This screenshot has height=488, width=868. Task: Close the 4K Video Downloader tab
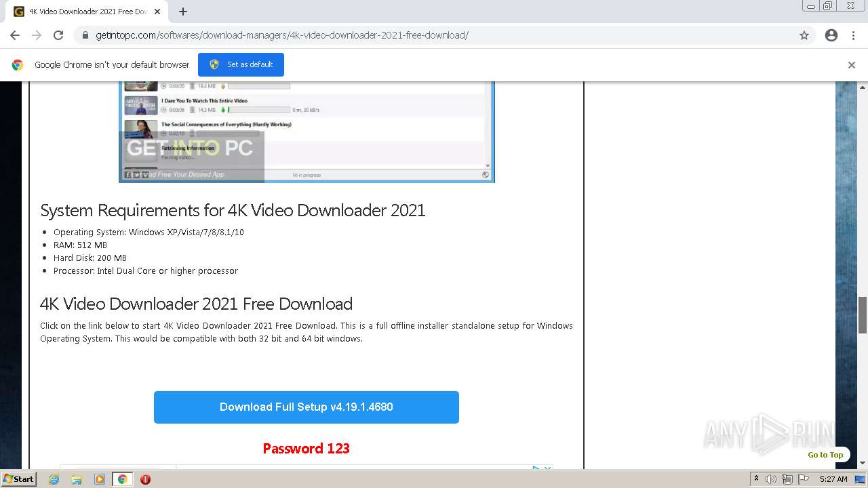(x=157, y=12)
